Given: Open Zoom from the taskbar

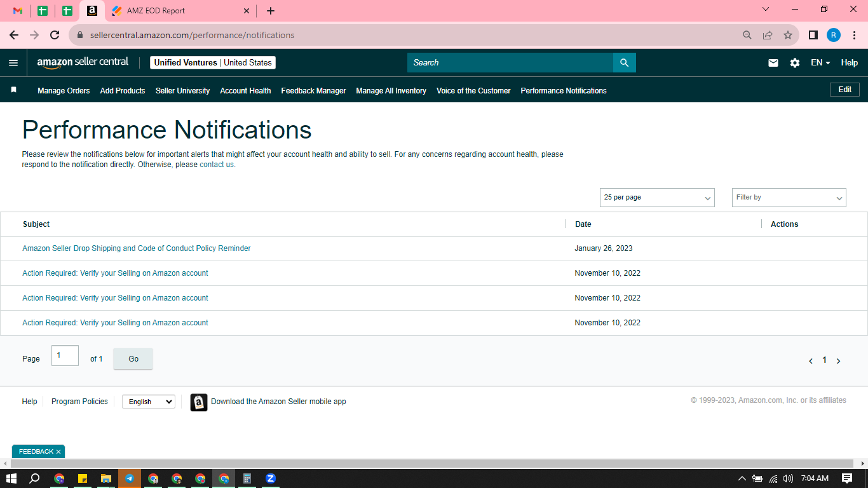Looking at the screenshot, I should click(271, 478).
